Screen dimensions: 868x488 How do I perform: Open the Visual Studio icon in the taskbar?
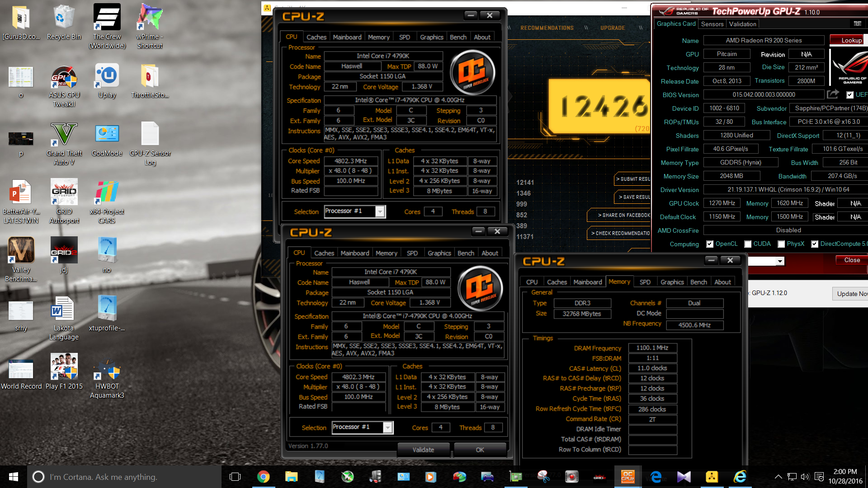pyautogui.click(x=684, y=477)
